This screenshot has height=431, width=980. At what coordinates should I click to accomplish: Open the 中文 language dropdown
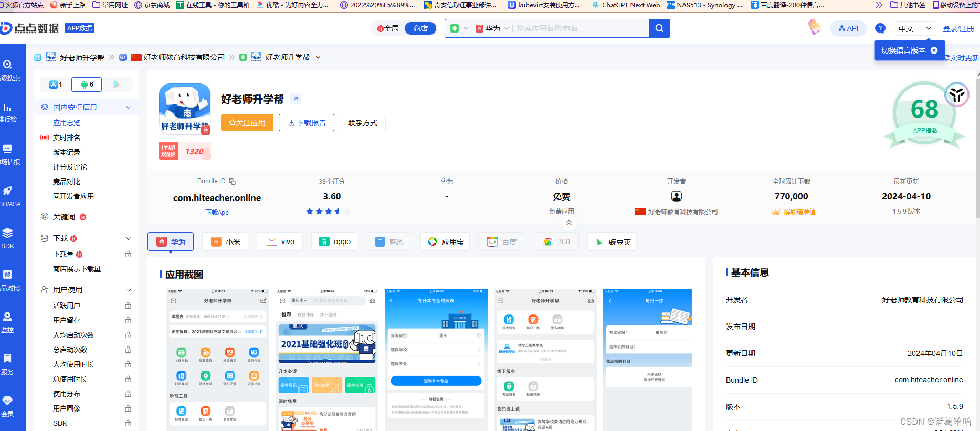pos(914,28)
